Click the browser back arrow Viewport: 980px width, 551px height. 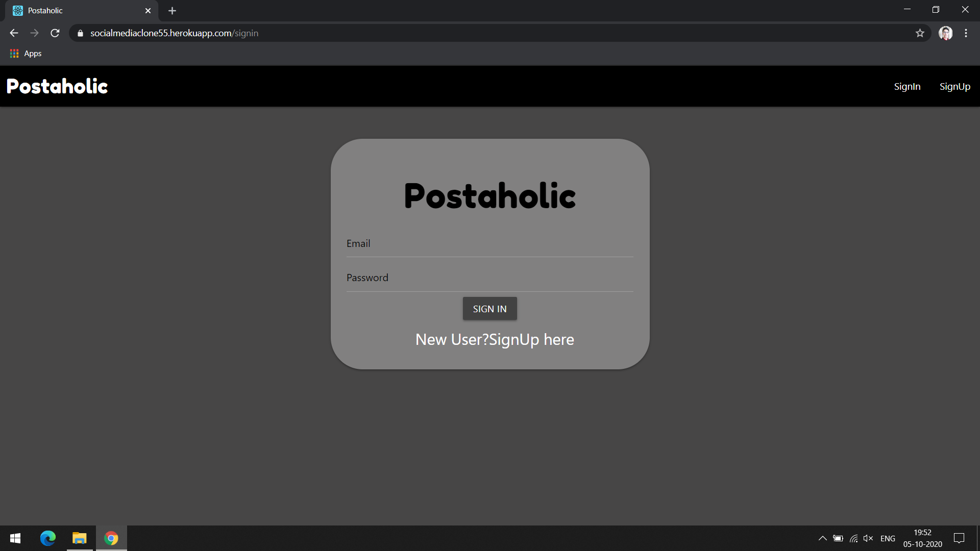[14, 33]
